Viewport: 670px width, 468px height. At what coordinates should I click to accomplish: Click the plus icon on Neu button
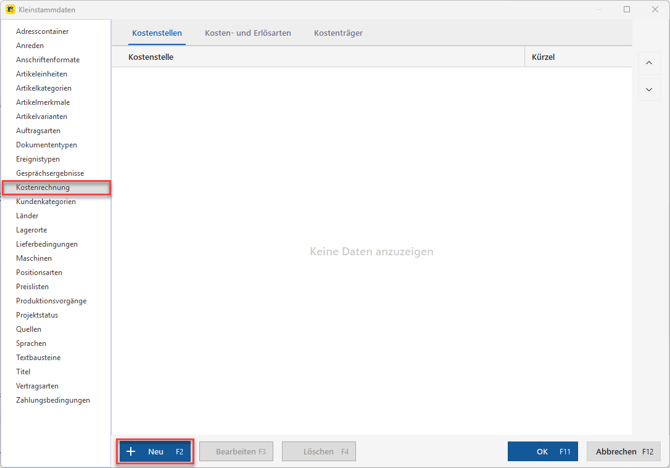[131, 451]
